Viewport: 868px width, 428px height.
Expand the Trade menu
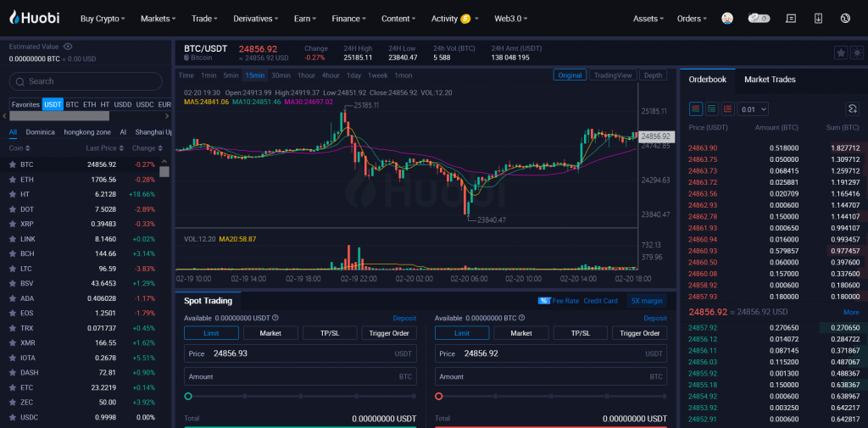(x=204, y=19)
